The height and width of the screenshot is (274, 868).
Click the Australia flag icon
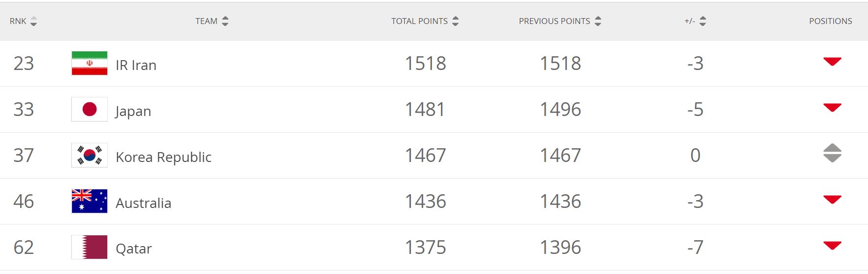coord(89,201)
